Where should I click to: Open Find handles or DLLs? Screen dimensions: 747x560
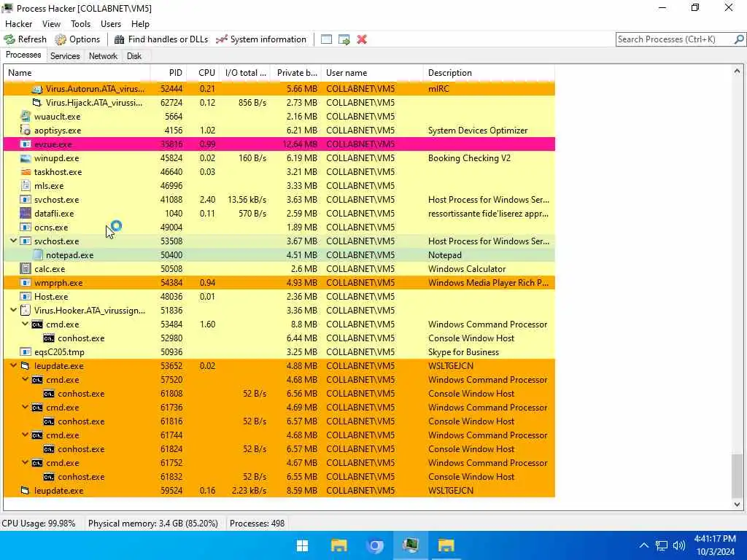161,39
